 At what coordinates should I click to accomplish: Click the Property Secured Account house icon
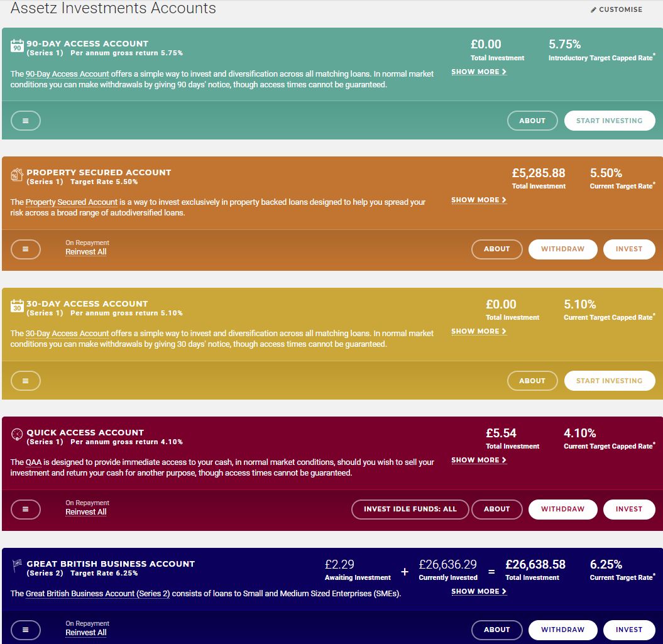[17, 174]
